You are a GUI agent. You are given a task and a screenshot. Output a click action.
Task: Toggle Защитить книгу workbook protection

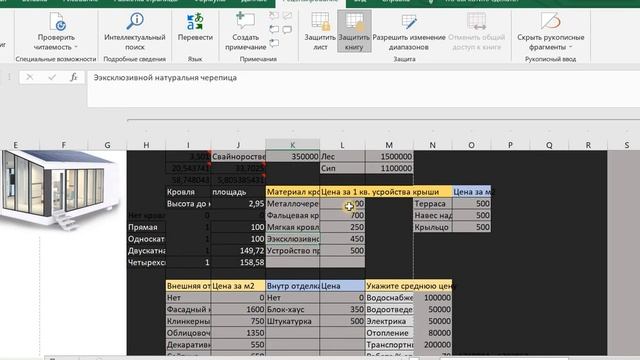pyautogui.click(x=354, y=31)
